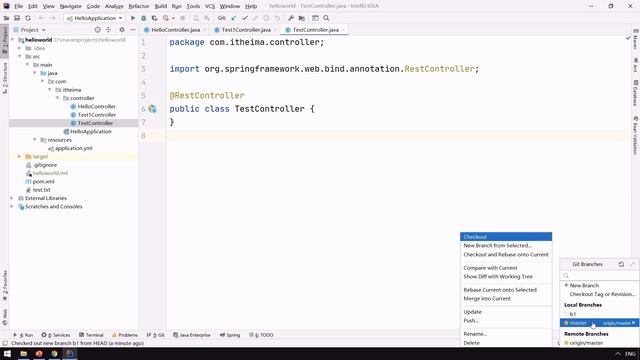640x360 pixels.
Task: Collapse the helloworld root tree node
Action: click(x=12, y=40)
